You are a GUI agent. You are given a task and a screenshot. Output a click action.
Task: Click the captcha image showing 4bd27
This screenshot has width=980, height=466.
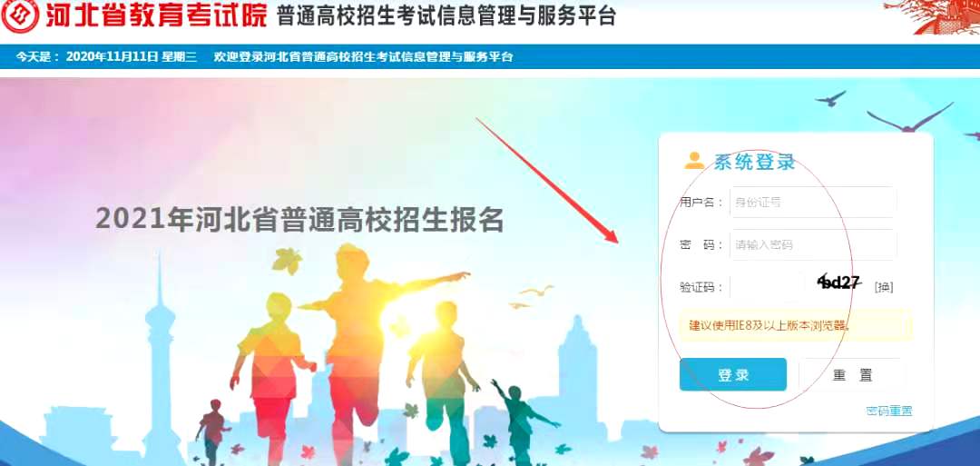[838, 283]
